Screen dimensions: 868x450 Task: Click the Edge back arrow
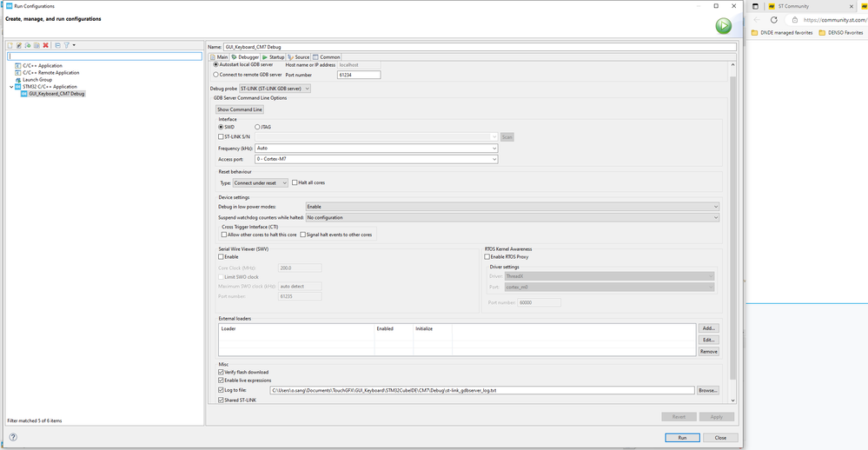tap(757, 19)
